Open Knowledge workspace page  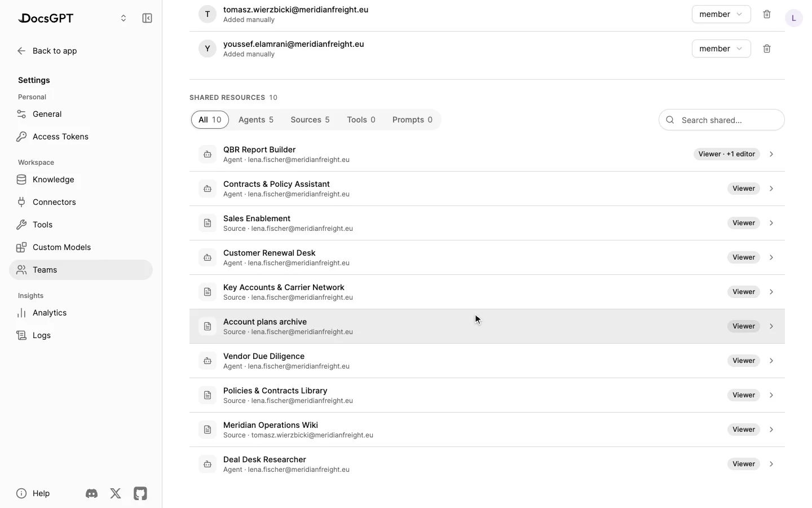pyautogui.click(x=81, y=179)
